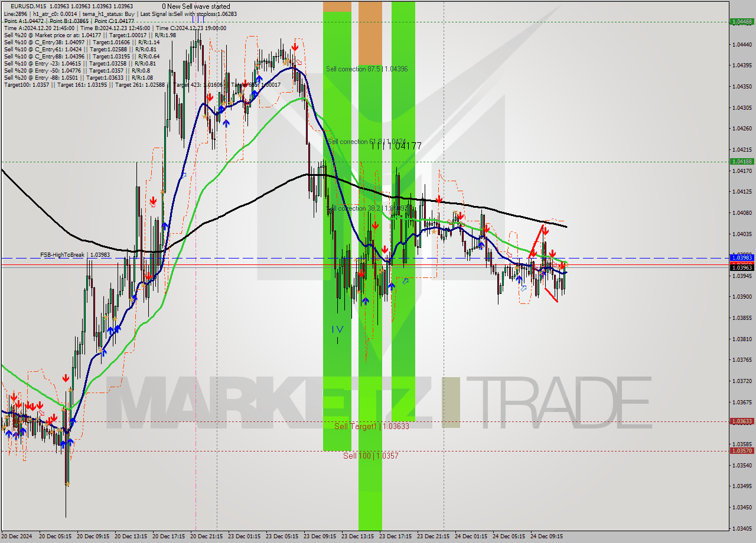This screenshot has width=756, height=543.
Task: Click the 1.03900 price axis value
Action: point(742,296)
